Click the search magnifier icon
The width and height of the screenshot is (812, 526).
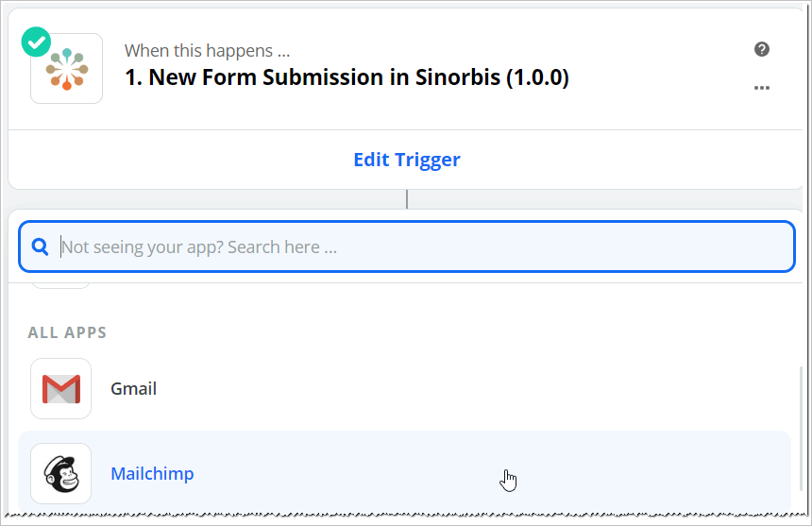point(41,247)
